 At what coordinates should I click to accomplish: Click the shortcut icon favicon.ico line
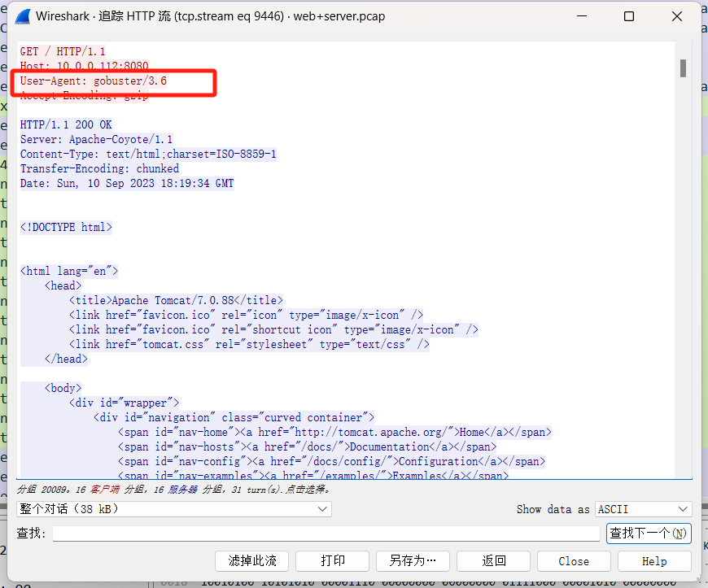(x=273, y=330)
